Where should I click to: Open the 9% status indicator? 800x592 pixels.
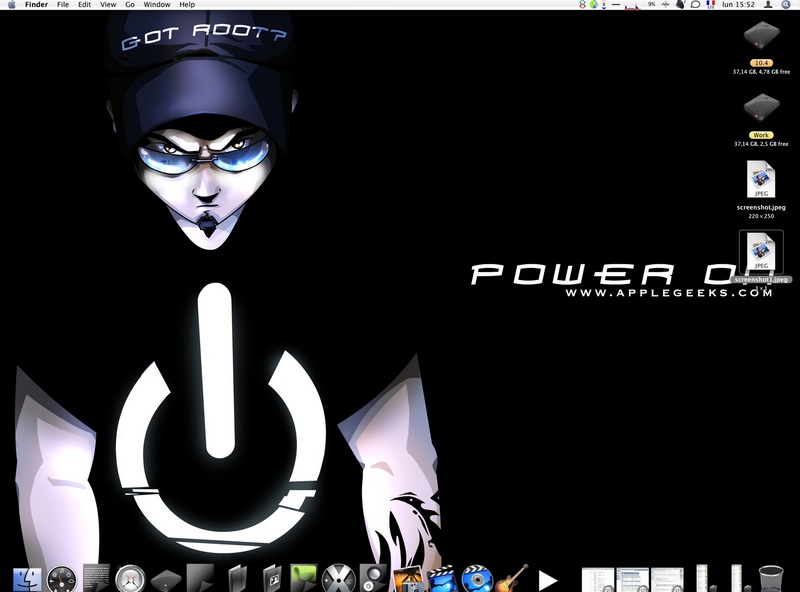(652, 4)
